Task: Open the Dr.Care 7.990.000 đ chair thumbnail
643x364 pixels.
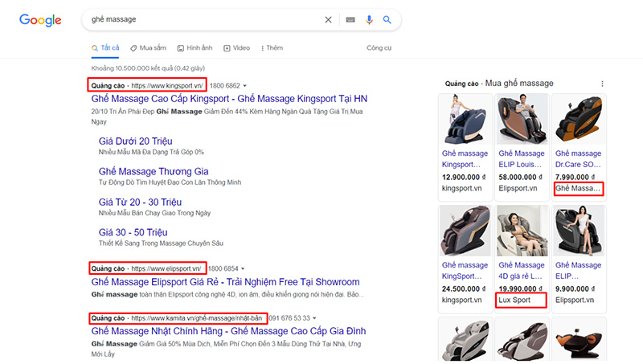Action: [579, 119]
